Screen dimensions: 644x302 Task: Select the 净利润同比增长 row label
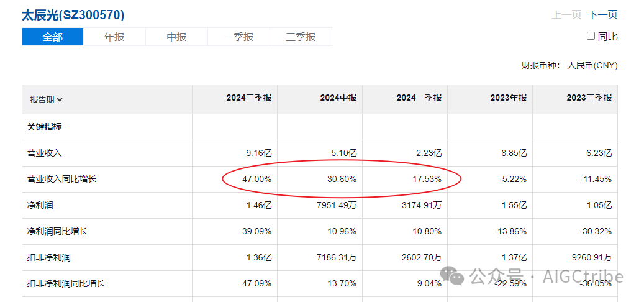coord(57,231)
